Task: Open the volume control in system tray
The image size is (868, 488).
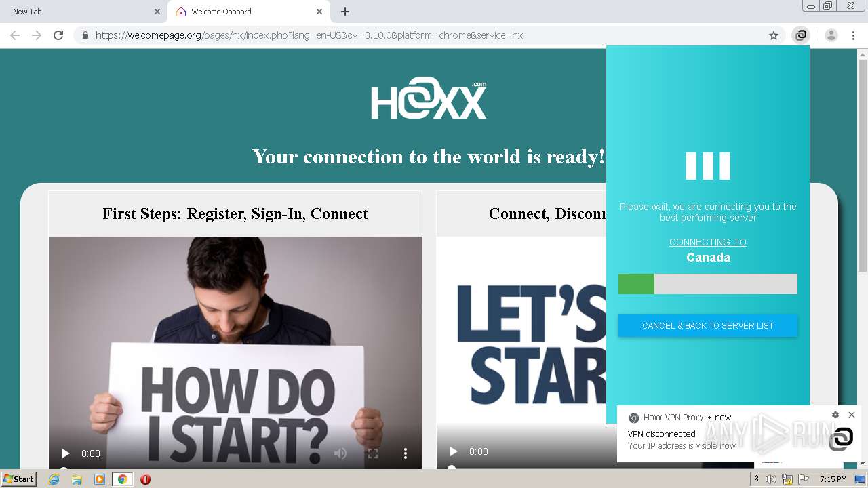Action: 771,479
